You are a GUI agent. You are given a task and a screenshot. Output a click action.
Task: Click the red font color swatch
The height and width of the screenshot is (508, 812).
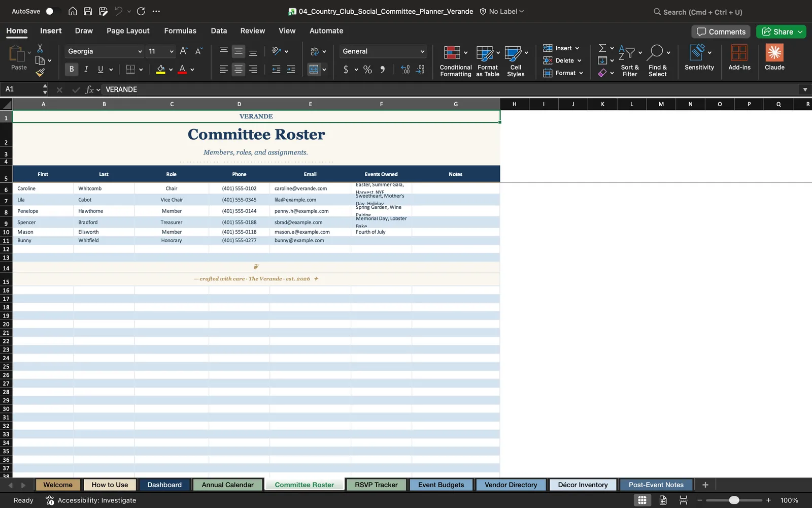coord(182,69)
